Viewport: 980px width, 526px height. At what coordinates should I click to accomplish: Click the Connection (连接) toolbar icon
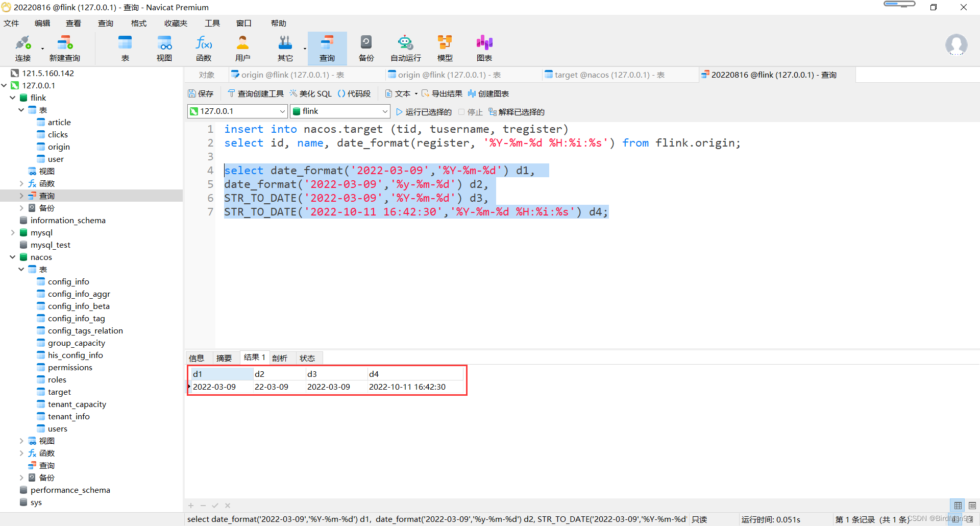point(23,49)
